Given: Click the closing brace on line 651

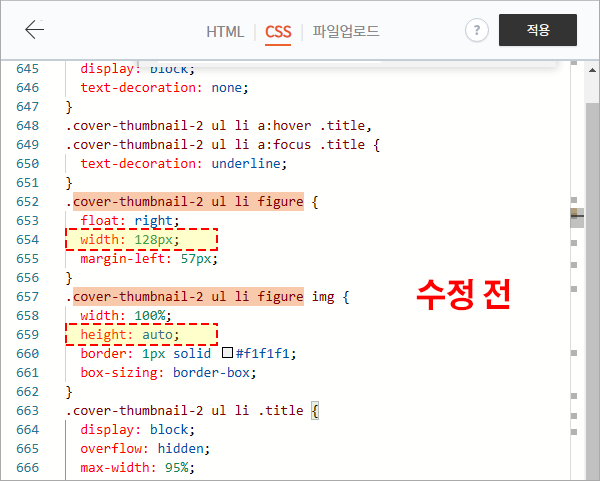Looking at the screenshot, I should [69, 183].
